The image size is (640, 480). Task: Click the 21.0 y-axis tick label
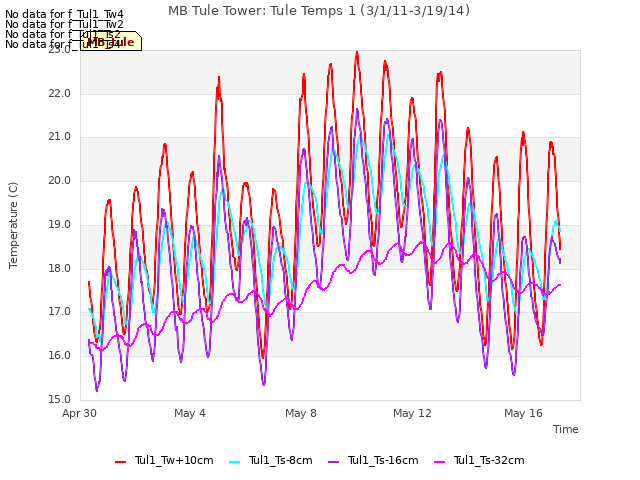coord(60,137)
